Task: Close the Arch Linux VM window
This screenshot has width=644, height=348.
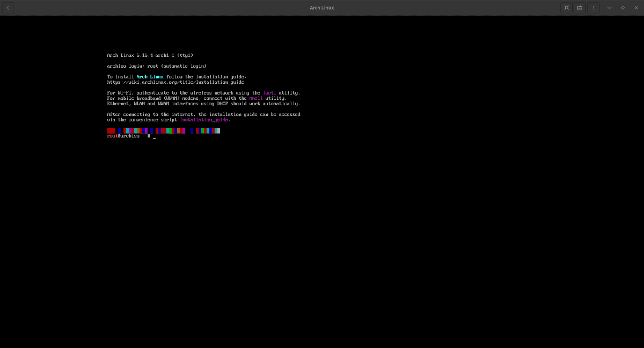Action: click(636, 8)
